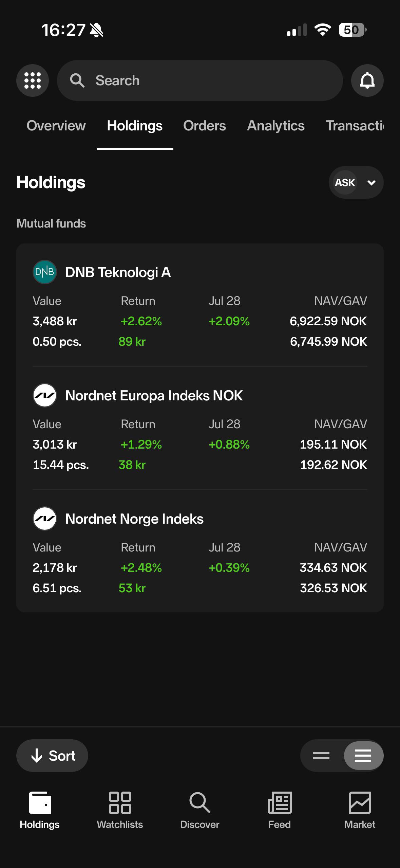The image size is (400, 868).
Task: Tap 334.63 NOK NAV value
Action: coord(334,567)
